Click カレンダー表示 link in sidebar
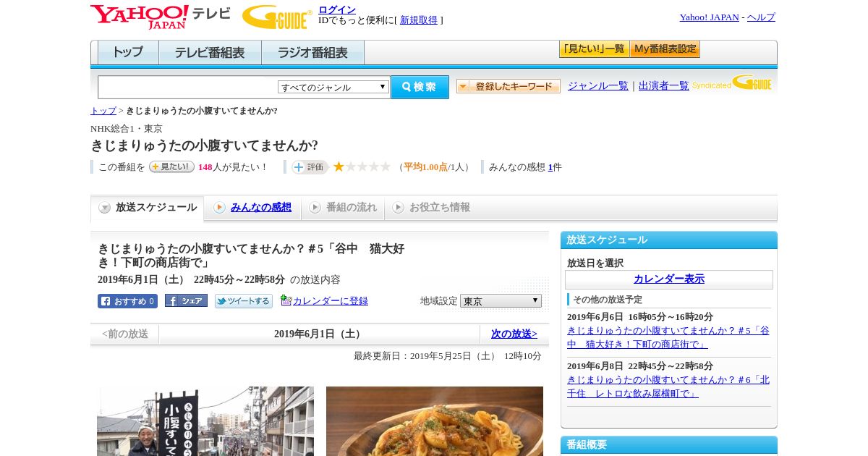The height and width of the screenshot is (456, 868). click(x=669, y=279)
